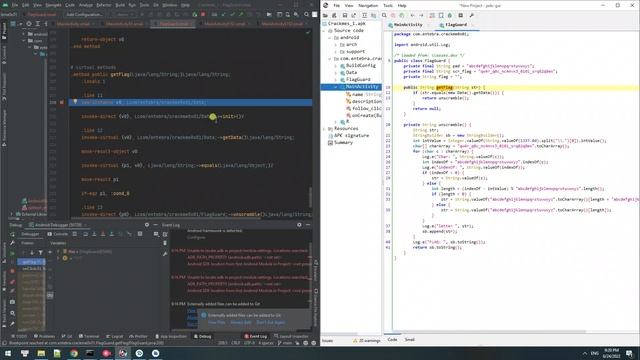640x360 pixels.
Task: Click the green debug bug icon in Android Studio toolbar
Action: click(x=195, y=14)
